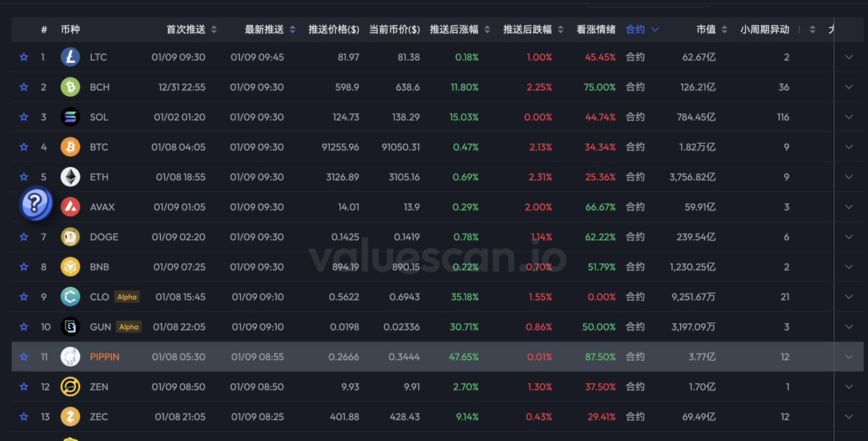Expand the PIPPIN row details
The image size is (868, 441).
coord(849,357)
